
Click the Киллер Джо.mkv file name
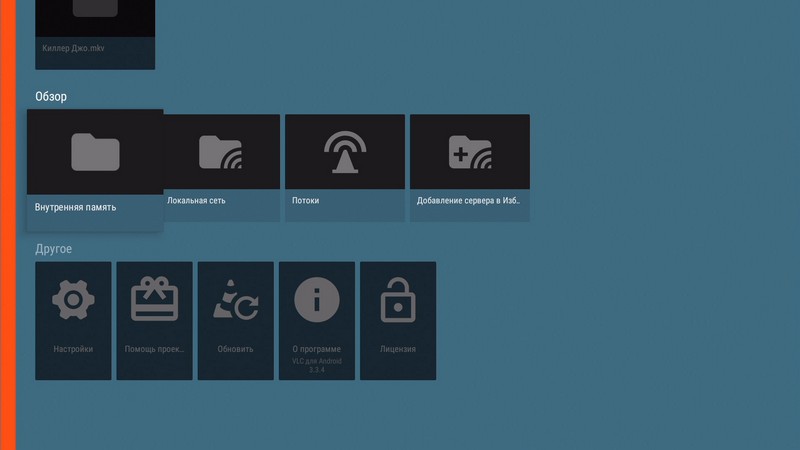pyautogui.click(x=74, y=49)
